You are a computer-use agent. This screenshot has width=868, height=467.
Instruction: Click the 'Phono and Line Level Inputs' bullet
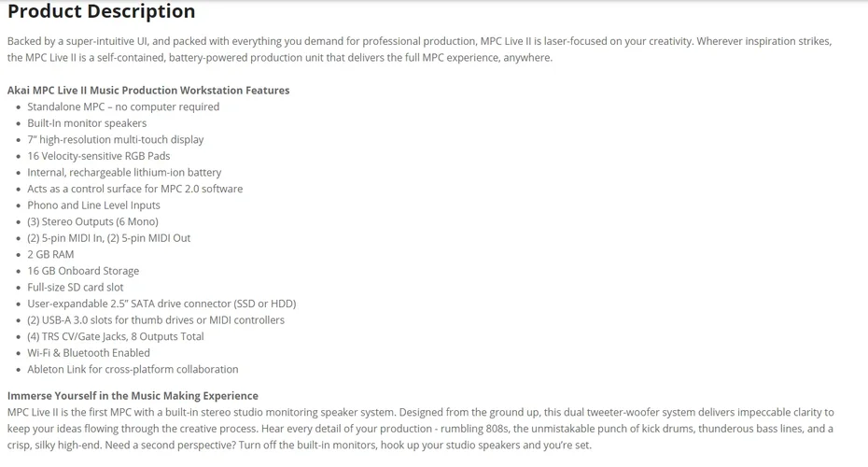[x=93, y=205]
